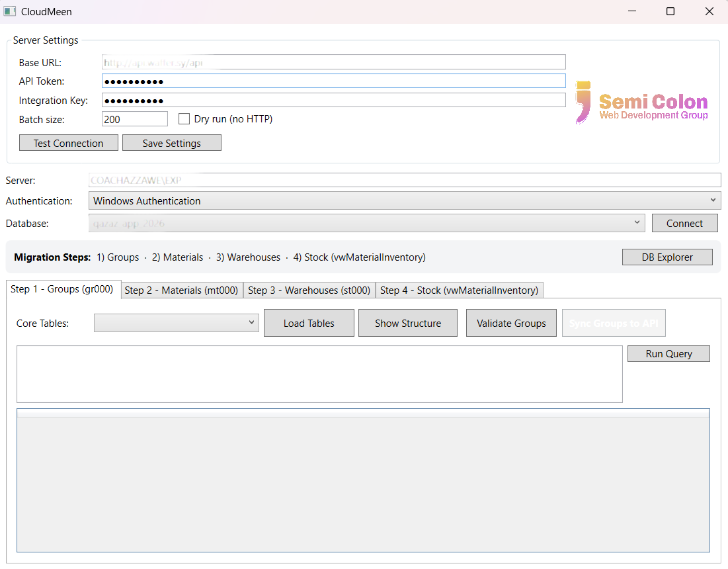Viewport: 728px width, 569px height.
Task: Focus the Base URL input field
Action: (333, 62)
